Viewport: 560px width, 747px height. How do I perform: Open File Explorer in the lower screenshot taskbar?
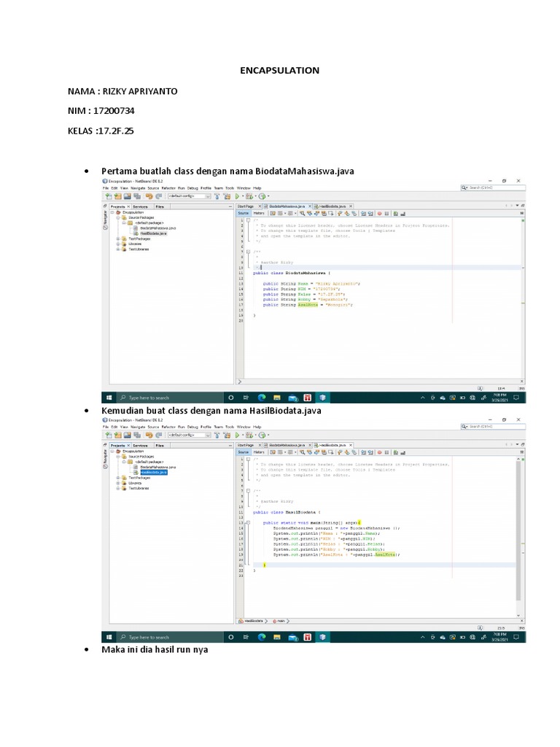click(277, 636)
